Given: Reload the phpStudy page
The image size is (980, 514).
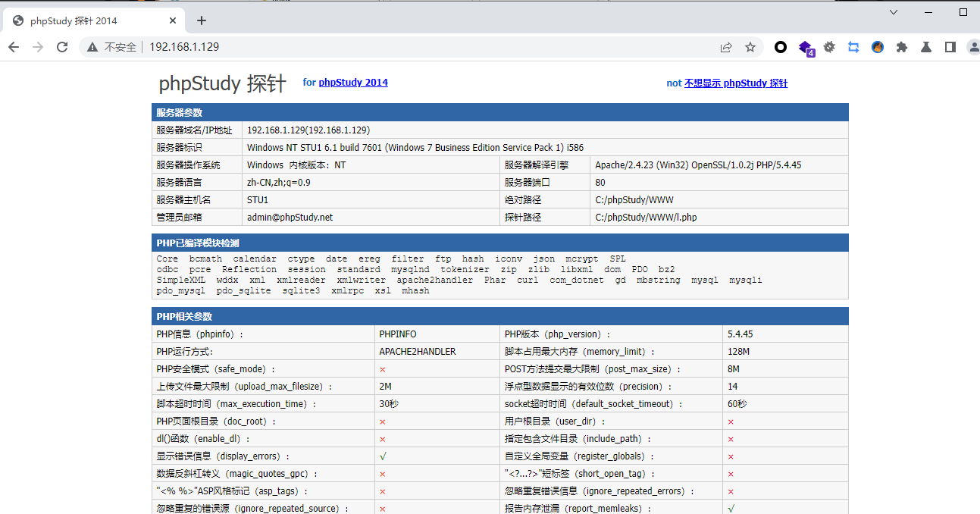Looking at the screenshot, I should click(x=62, y=47).
